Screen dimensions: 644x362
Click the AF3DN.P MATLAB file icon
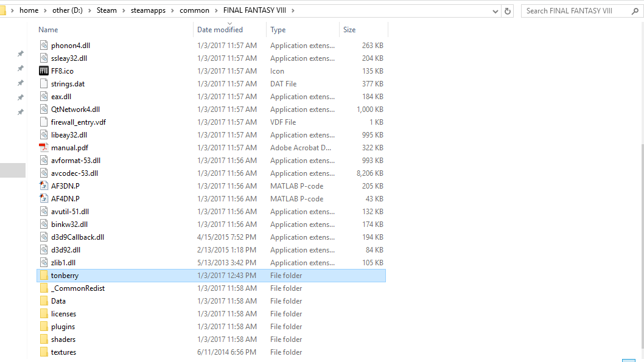(44, 186)
